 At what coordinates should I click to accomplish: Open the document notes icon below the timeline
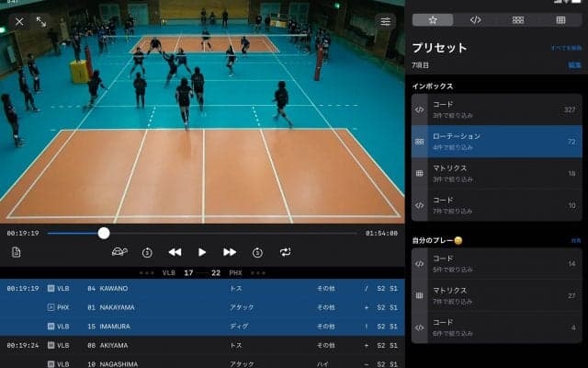[x=16, y=252]
